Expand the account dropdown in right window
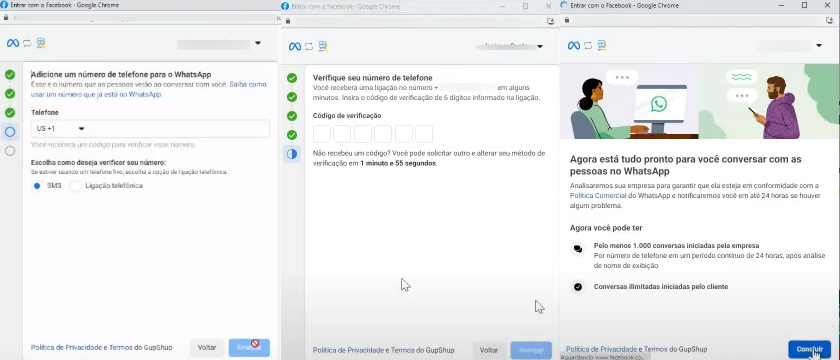This screenshot has width=840, height=360. tap(819, 46)
